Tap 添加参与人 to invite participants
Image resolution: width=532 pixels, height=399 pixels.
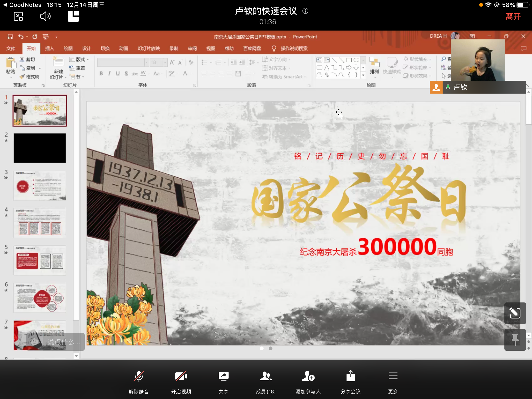pyautogui.click(x=308, y=382)
